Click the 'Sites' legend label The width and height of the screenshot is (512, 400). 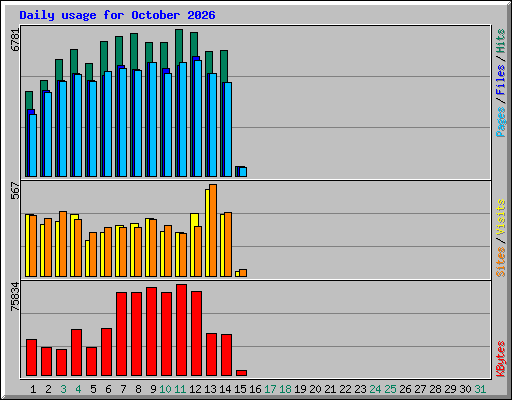[x=501, y=262]
